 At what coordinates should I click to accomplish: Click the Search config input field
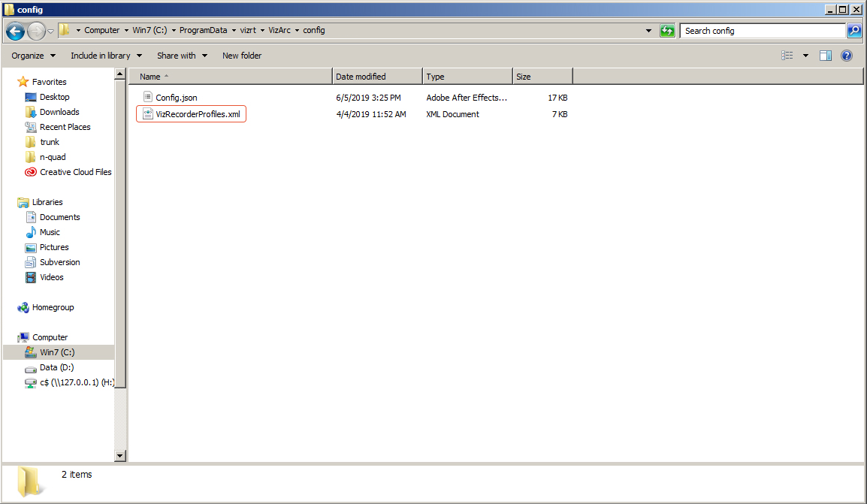(x=762, y=31)
